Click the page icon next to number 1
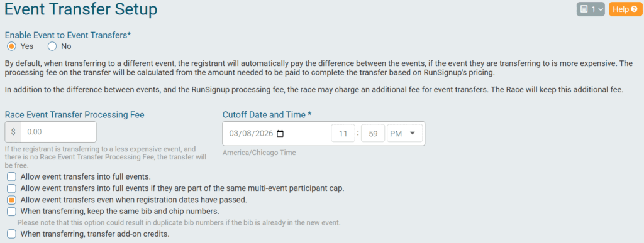The image size is (644, 243). (x=584, y=9)
